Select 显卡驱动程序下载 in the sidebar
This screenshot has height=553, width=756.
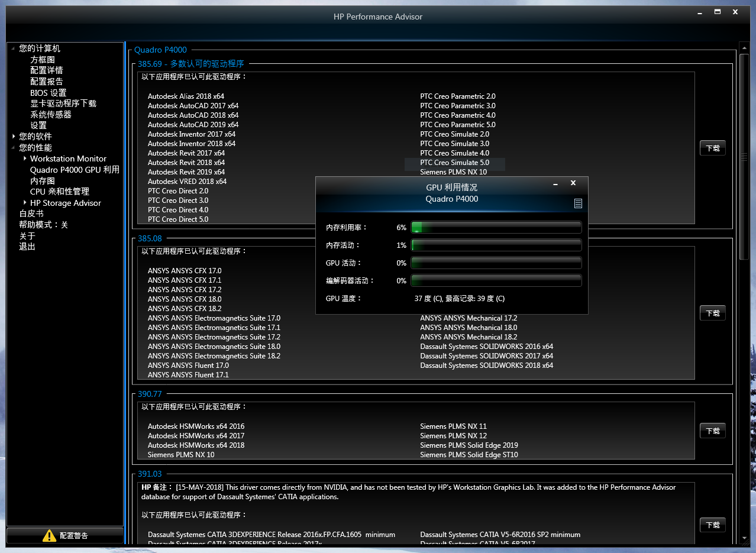coord(63,104)
